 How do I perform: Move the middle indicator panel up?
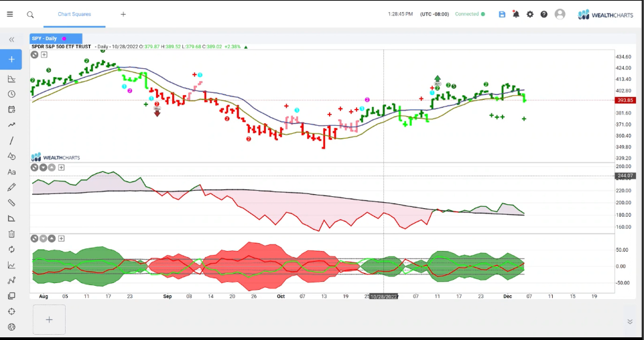(x=52, y=167)
